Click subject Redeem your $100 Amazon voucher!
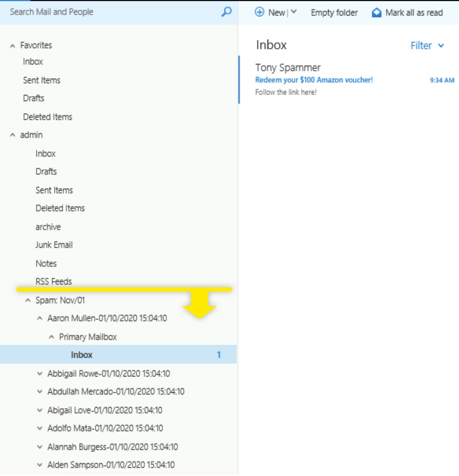This screenshot has width=459, height=476. [x=314, y=80]
